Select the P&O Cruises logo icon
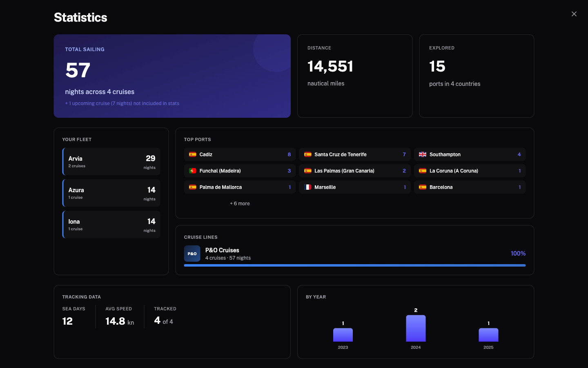588x368 pixels. pos(192,254)
